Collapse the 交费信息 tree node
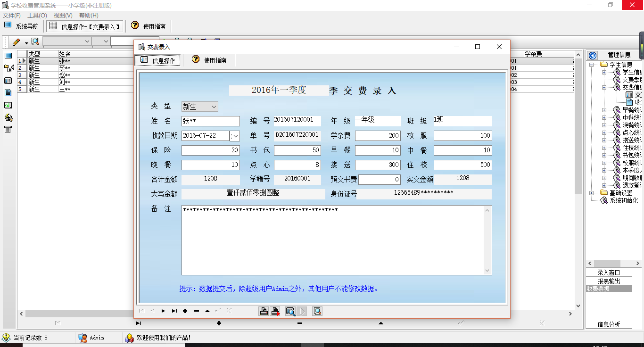Viewport: 644px width, 347px height. [604, 87]
